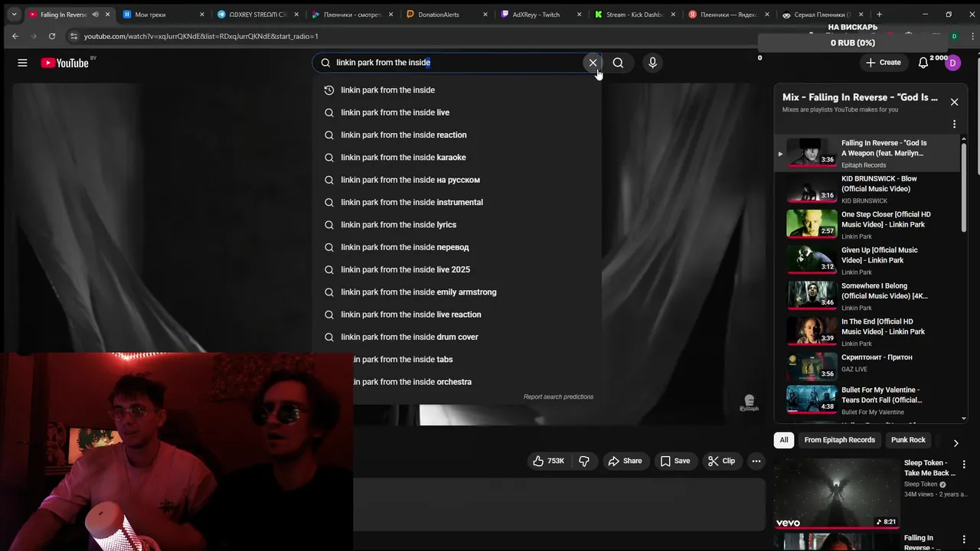
Task: Close the 'Мои треки' browser tab
Action: pyautogui.click(x=202, y=15)
